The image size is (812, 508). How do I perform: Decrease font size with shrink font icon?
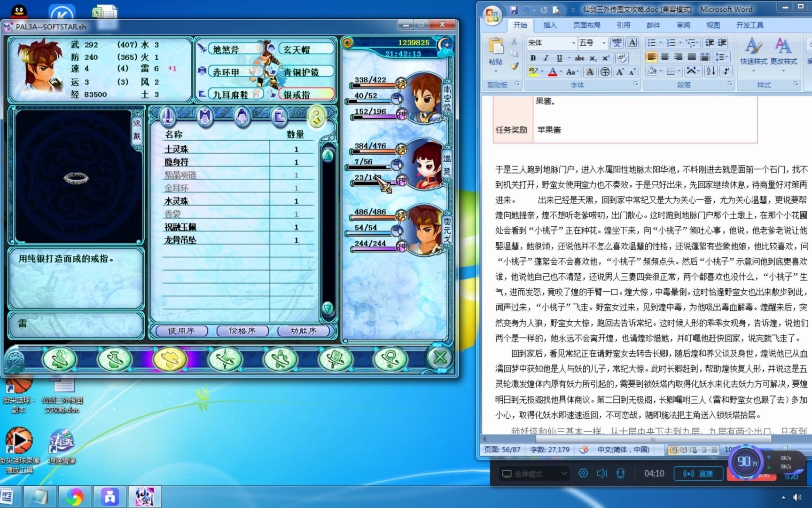(632, 72)
